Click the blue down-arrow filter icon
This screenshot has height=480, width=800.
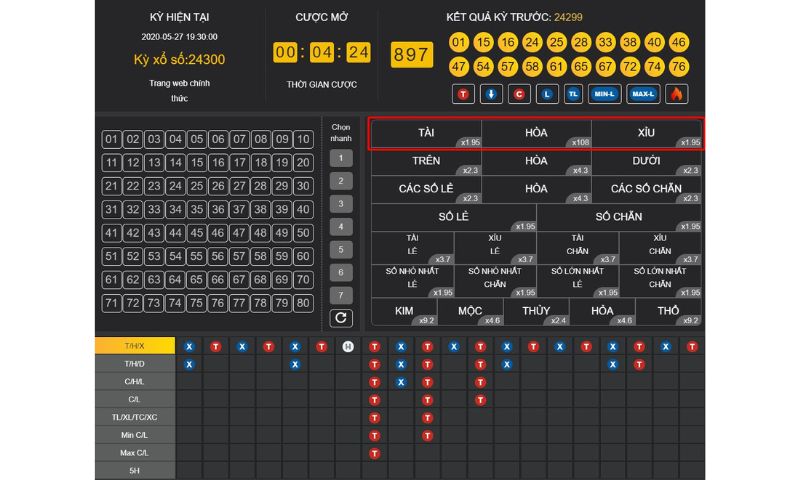[x=491, y=94]
